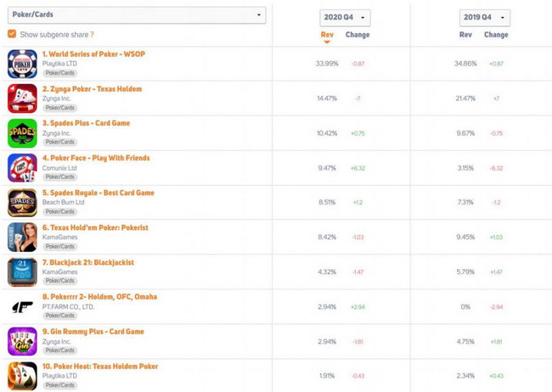Open the 2020 Q4 period dropdown
Viewport: 552px width, 392px height.
click(x=345, y=18)
